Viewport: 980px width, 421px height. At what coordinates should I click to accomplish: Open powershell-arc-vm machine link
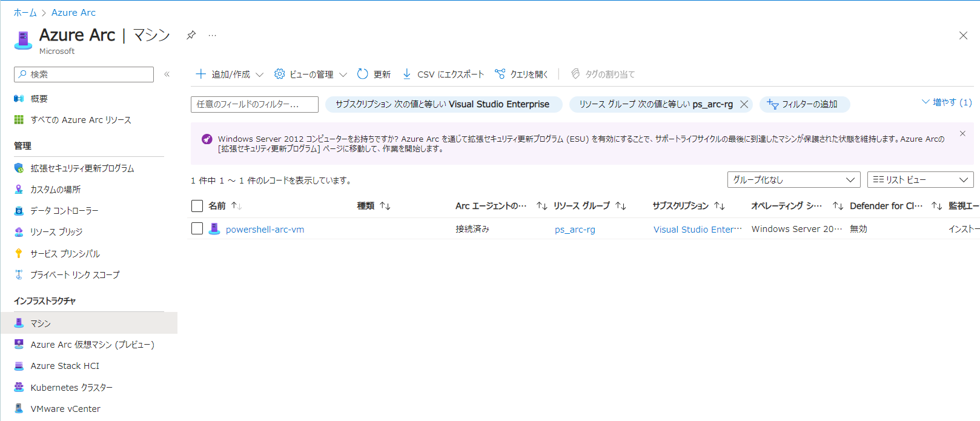click(x=265, y=230)
